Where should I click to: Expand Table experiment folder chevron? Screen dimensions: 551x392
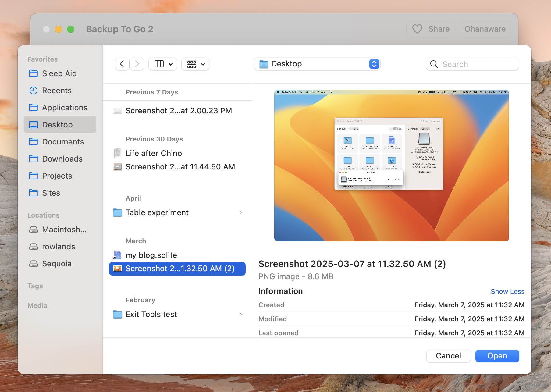coord(240,212)
